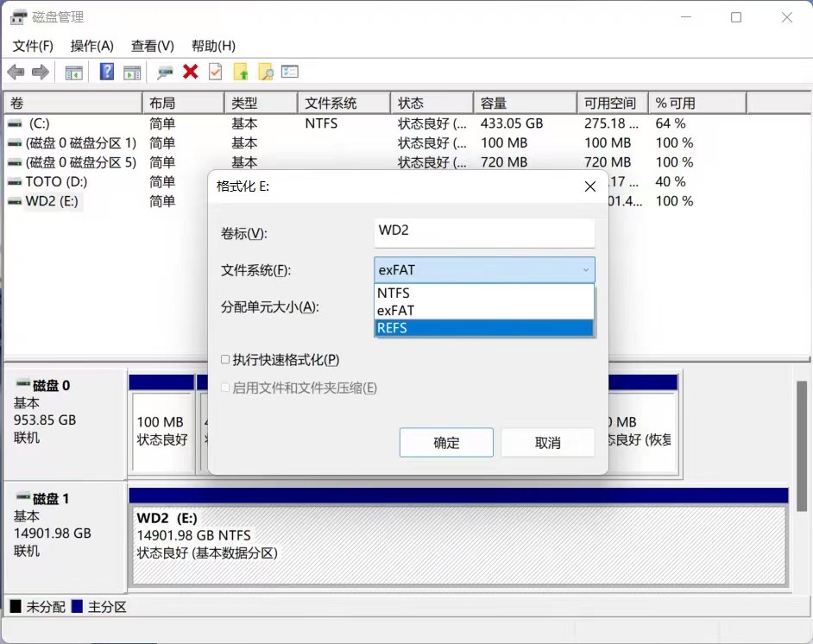
Task: Sort by the 容量 column header
Action: (x=526, y=104)
